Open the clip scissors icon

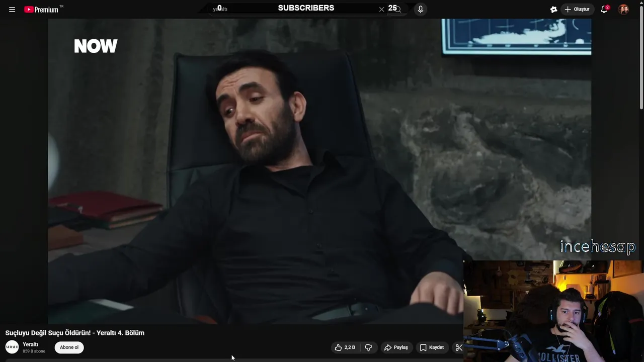tap(458, 347)
